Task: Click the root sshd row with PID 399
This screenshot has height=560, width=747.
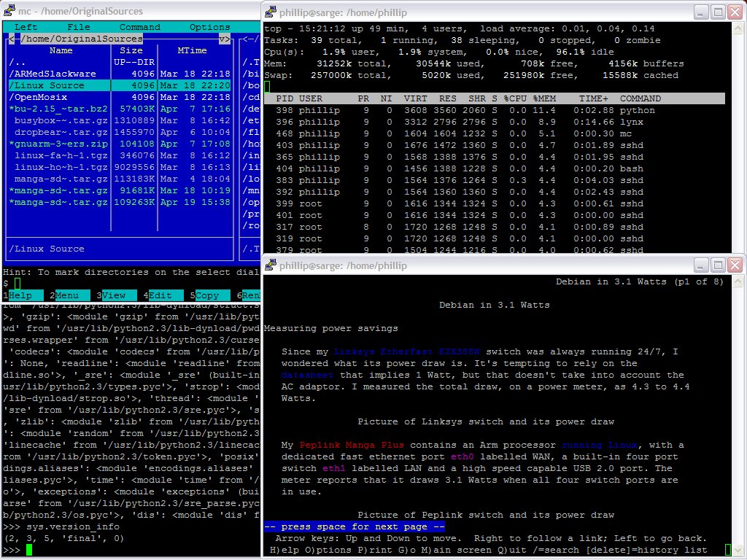Action: 460,204
